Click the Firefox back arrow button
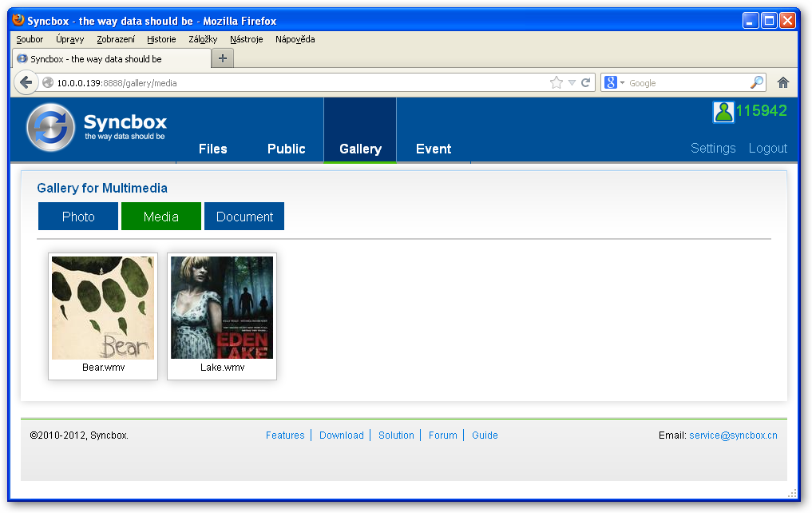This screenshot has height=513, width=812. 26,82
